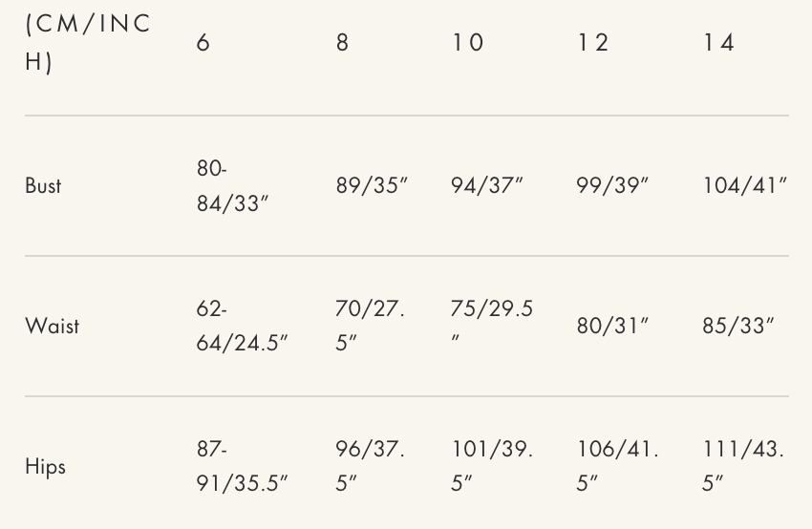This screenshot has height=529, width=812.
Task: Click the 89/35" bust value
Action: click(372, 186)
